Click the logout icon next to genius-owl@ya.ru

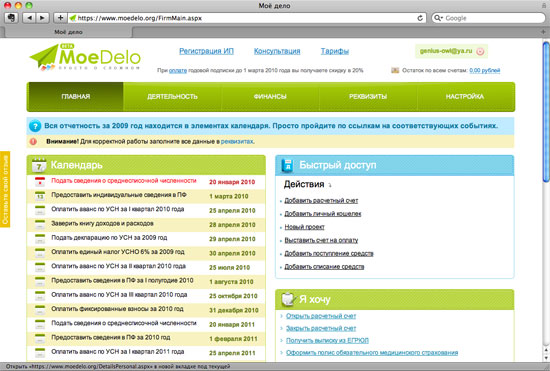(480, 52)
